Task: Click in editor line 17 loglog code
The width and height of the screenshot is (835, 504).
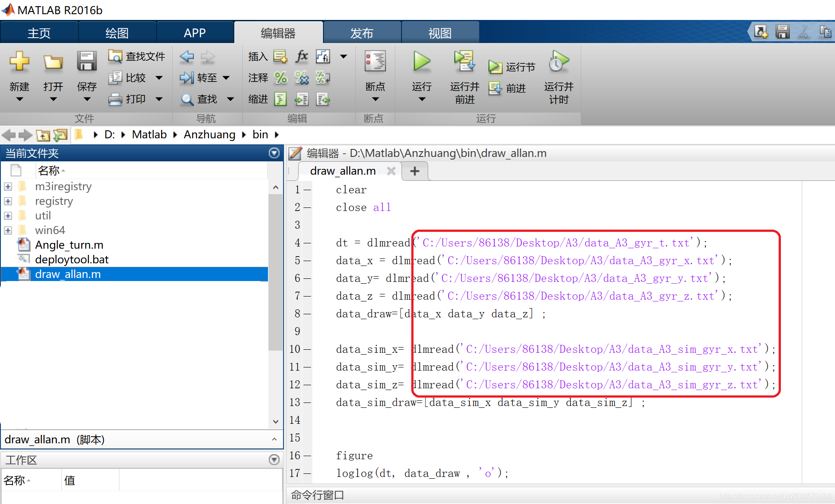Action: point(422,473)
